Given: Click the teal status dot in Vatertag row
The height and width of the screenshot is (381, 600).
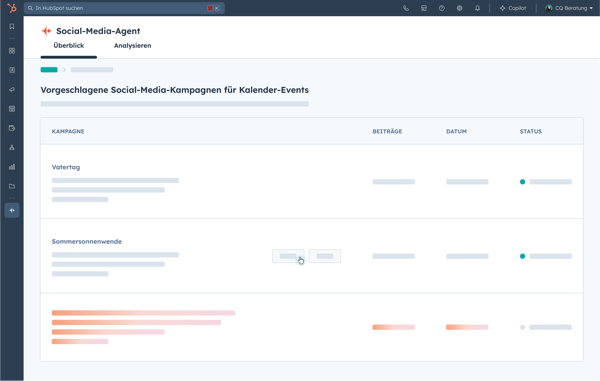Looking at the screenshot, I should (x=522, y=182).
